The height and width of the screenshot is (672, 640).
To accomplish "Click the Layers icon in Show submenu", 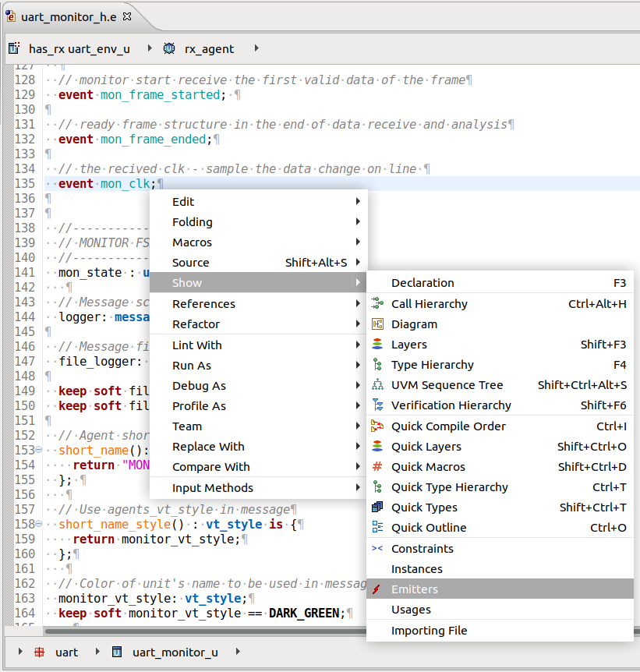I will coord(379,345).
